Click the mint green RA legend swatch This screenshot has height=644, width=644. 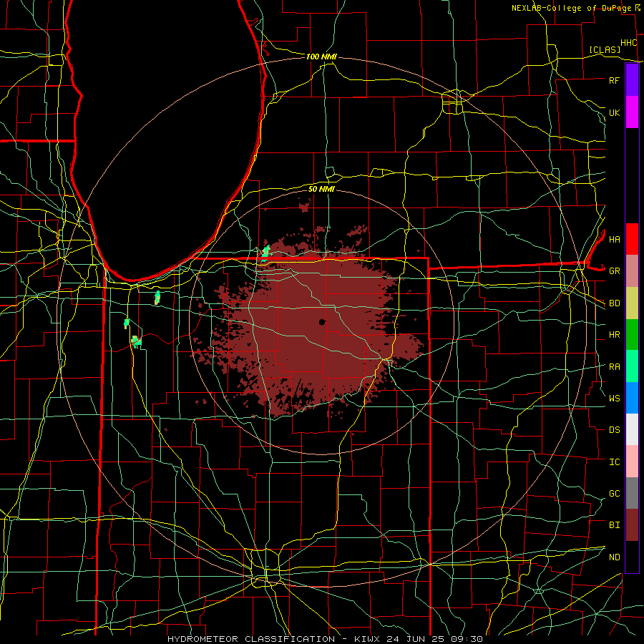[632, 366]
